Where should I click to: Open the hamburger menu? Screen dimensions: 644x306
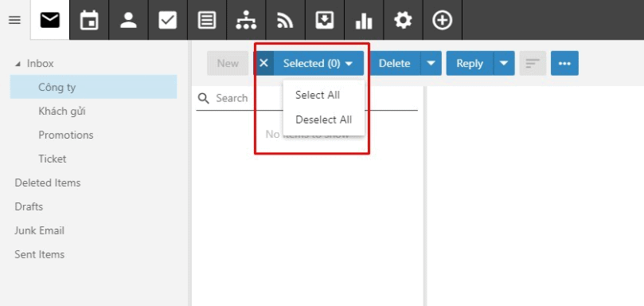pyautogui.click(x=15, y=20)
